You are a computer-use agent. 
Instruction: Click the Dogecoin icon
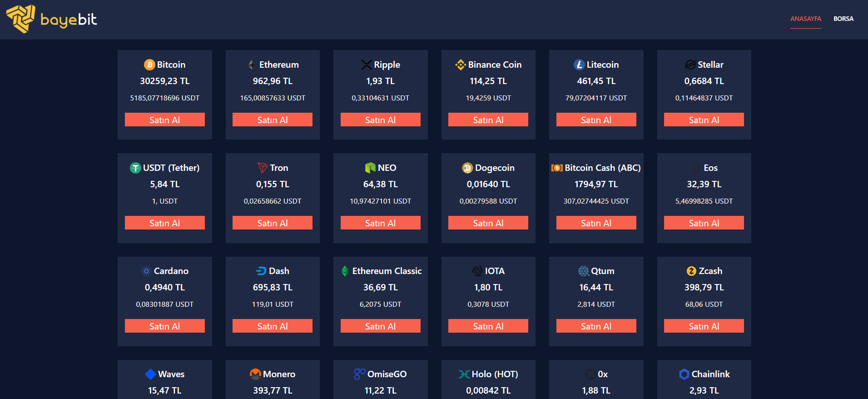(467, 168)
